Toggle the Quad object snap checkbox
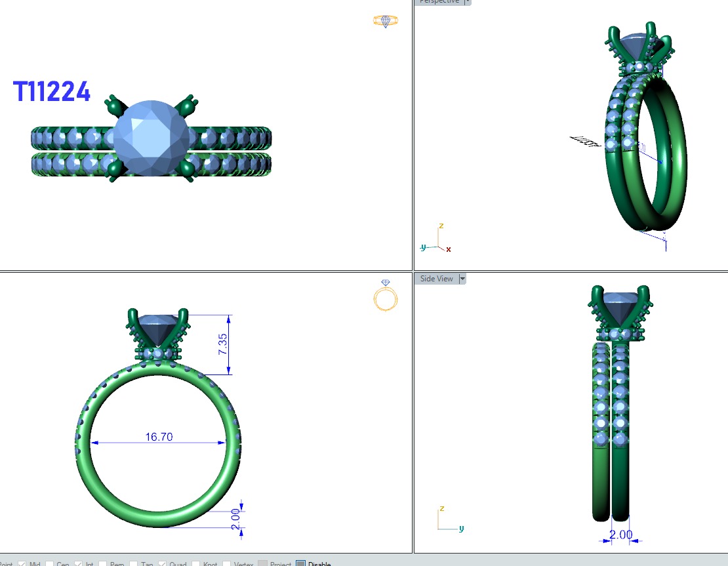 pos(162,563)
